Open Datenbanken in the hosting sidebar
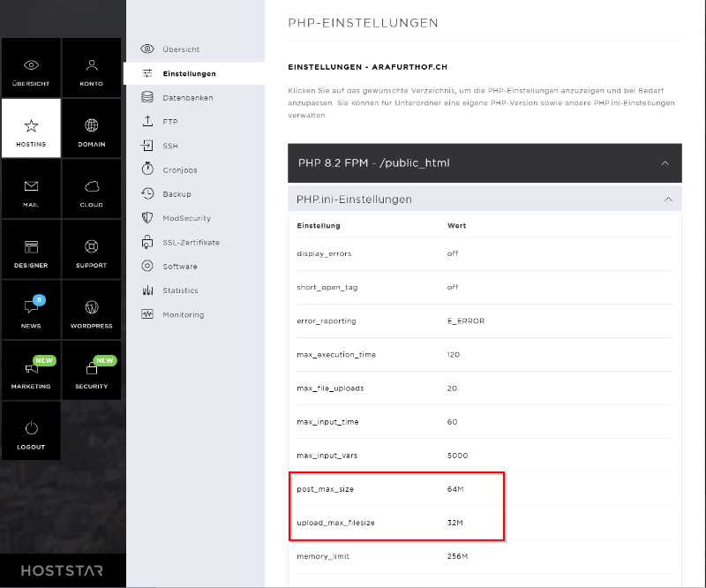 click(x=187, y=98)
